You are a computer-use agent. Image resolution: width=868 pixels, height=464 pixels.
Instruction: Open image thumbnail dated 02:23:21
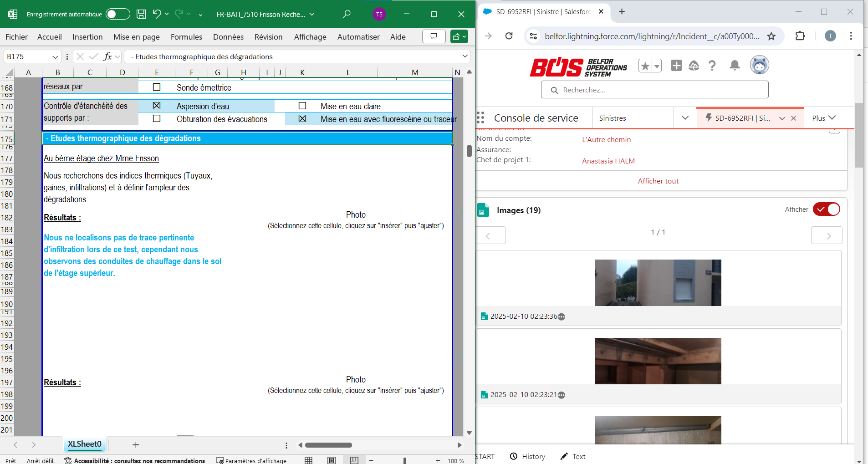pyautogui.click(x=658, y=361)
